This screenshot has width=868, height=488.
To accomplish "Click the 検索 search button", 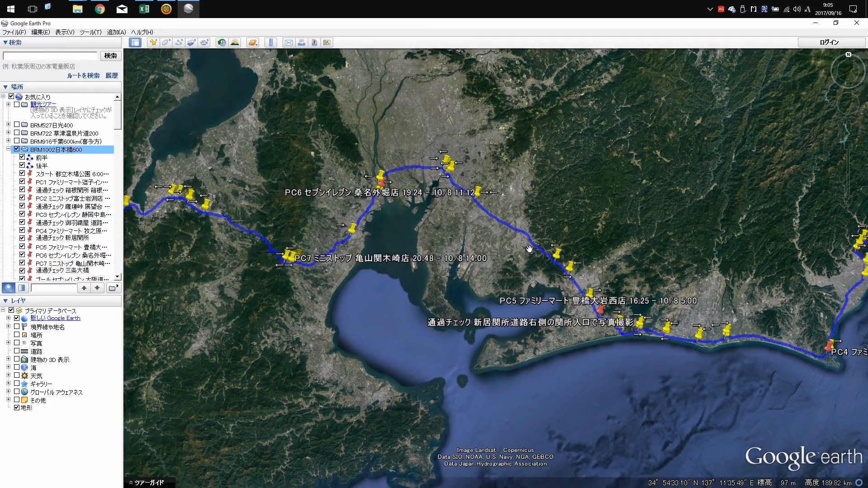I will click(x=110, y=56).
